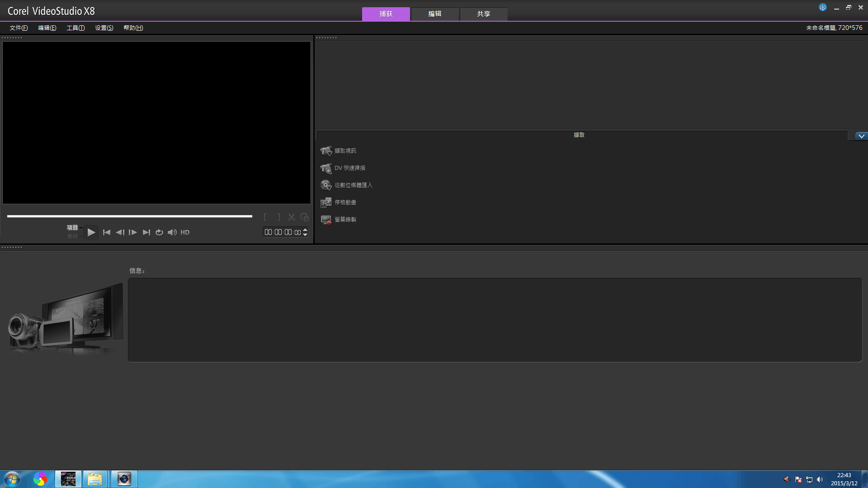Click the volume tray icon
Viewport: 868px width, 488px height.
click(820, 479)
